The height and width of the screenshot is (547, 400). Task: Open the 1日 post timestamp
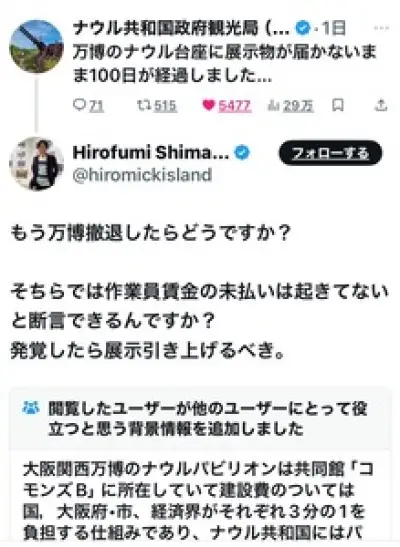334,28
